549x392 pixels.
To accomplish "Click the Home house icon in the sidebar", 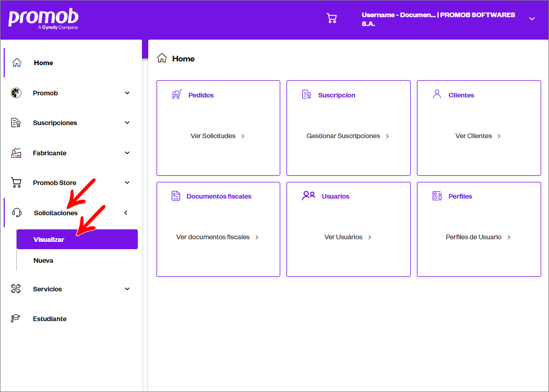I will click(x=17, y=63).
